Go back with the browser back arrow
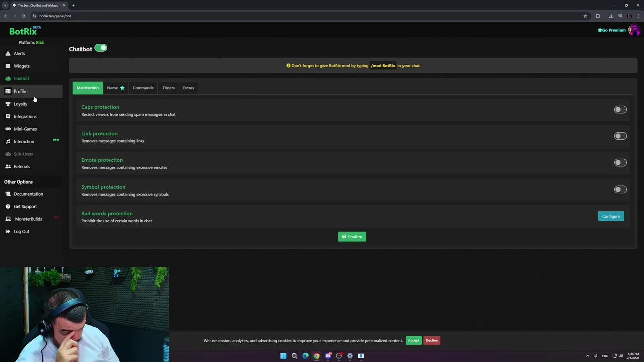The width and height of the screenshot is (644, 362). [6, 16]
